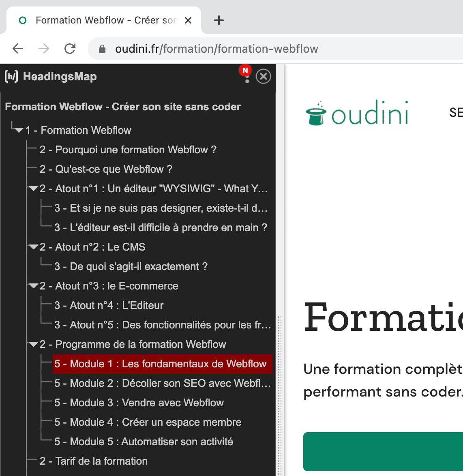Go to 'De quoi s'agit-il exactement ?' heading
463x476 pixels.
[131, 266]
